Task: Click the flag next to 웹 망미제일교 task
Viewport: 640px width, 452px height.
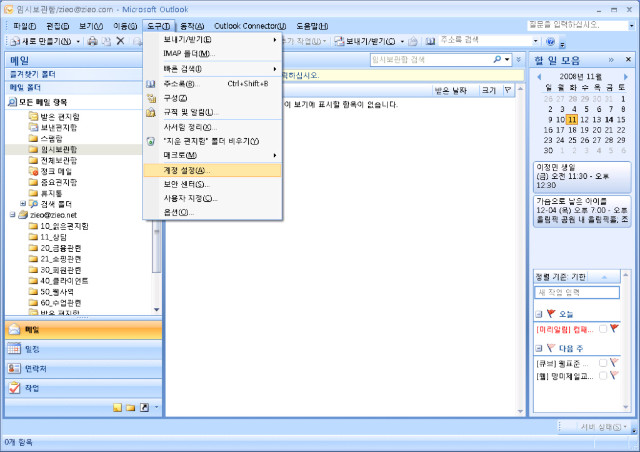Action: (614, 375)
